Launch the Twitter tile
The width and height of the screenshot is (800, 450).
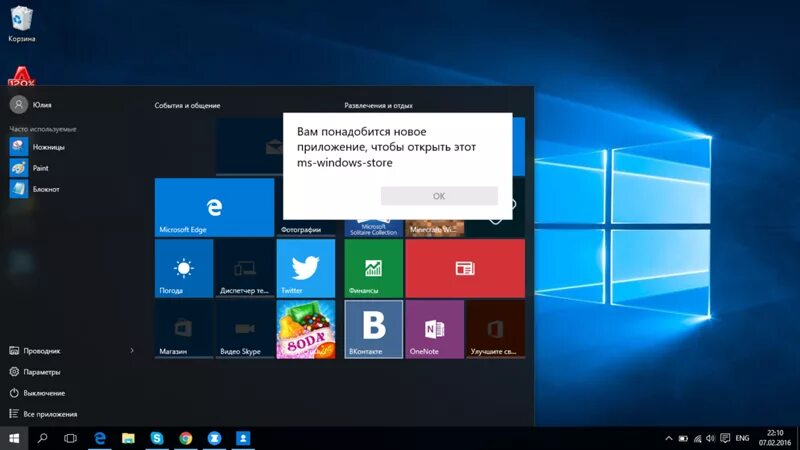point(306,268)
